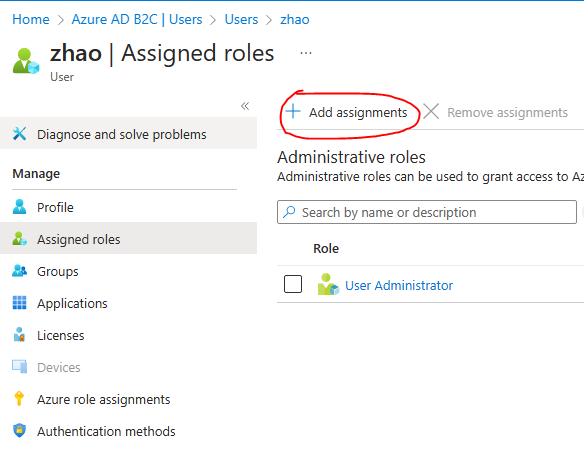Image resolution: width=584 pixels, height=456 pixels.
Task: Open the Users breadcrumb link
Action: (x=241, y=19)
